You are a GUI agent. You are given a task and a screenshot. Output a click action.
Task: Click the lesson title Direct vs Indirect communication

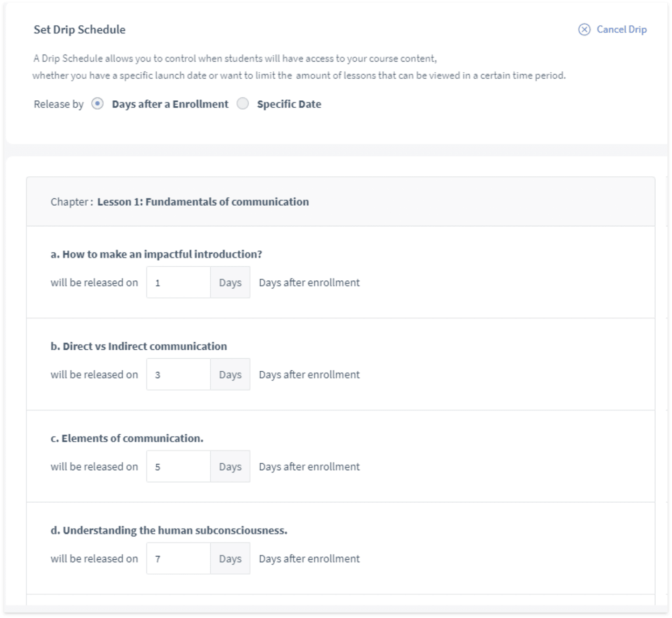[139, 346]
